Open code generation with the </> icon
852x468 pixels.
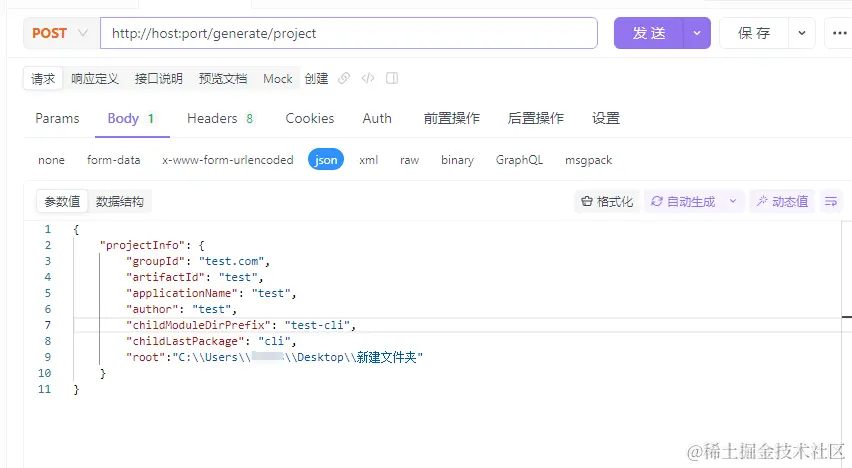click(368, 78)
